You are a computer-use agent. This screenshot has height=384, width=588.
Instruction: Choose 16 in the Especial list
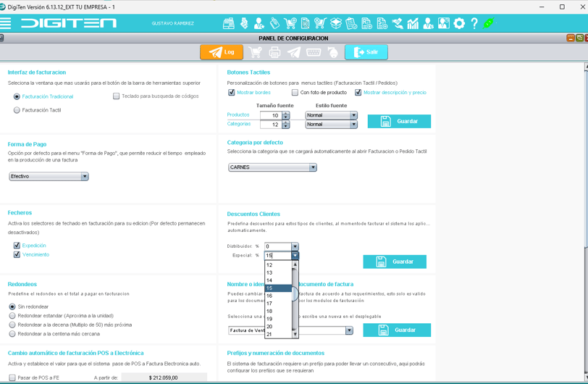278,296
